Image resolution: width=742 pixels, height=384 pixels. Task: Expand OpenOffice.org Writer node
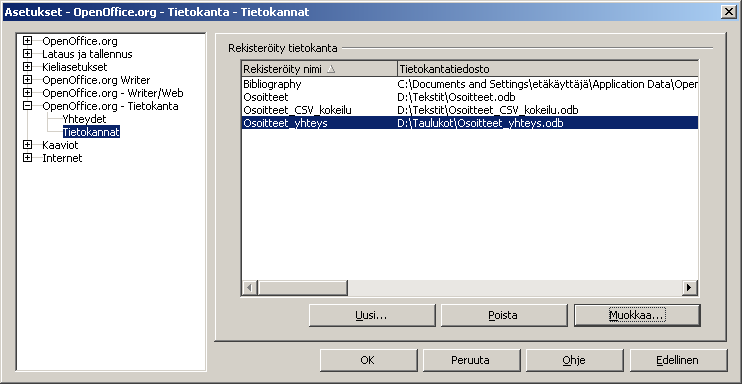[x=27, y=80]
